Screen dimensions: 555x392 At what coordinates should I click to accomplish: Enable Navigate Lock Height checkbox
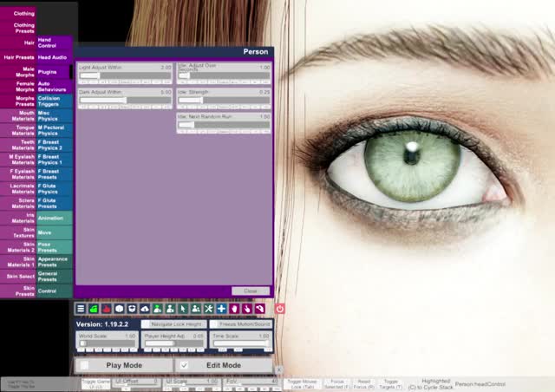[x=145, y=324]
